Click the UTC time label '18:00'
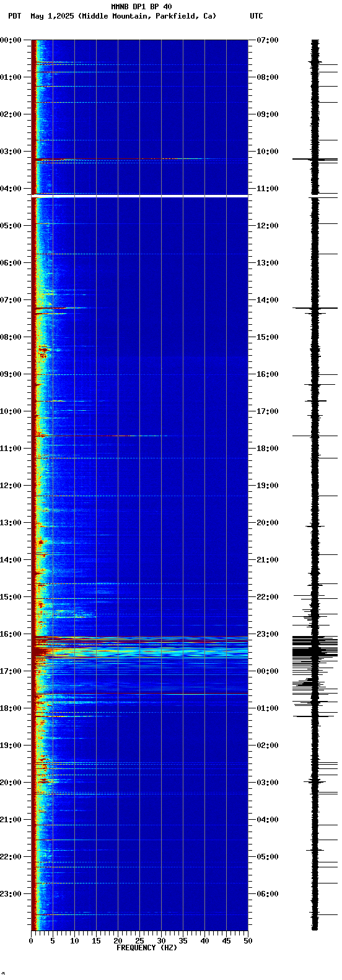The width and height of the screenshot is (342, 980). 268,449
